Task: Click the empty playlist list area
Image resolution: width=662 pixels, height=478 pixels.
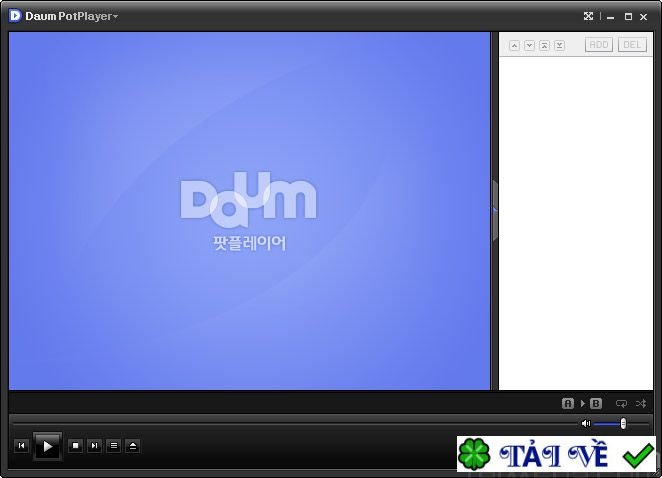Action: tap(576, 223)
